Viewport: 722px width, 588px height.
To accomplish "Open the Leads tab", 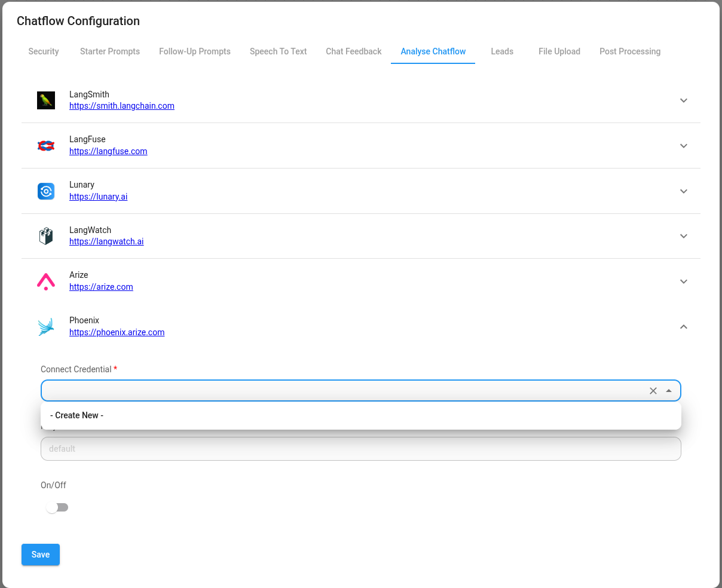I will 502,51.
